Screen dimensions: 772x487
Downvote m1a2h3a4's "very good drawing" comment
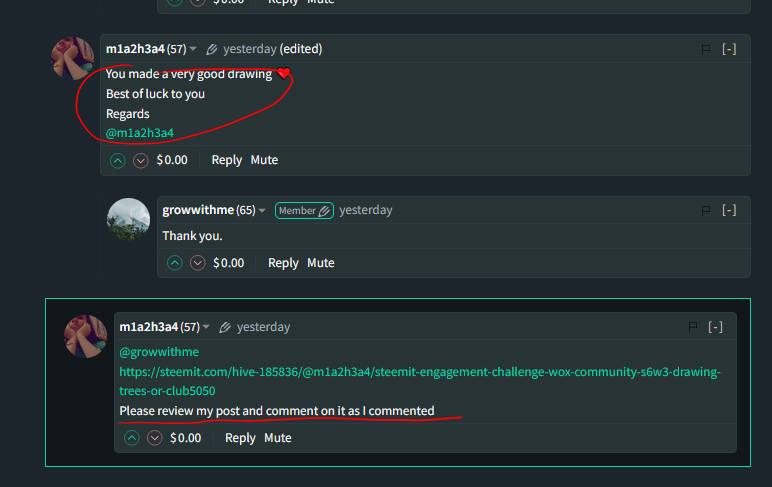click(x=141, y=161)
